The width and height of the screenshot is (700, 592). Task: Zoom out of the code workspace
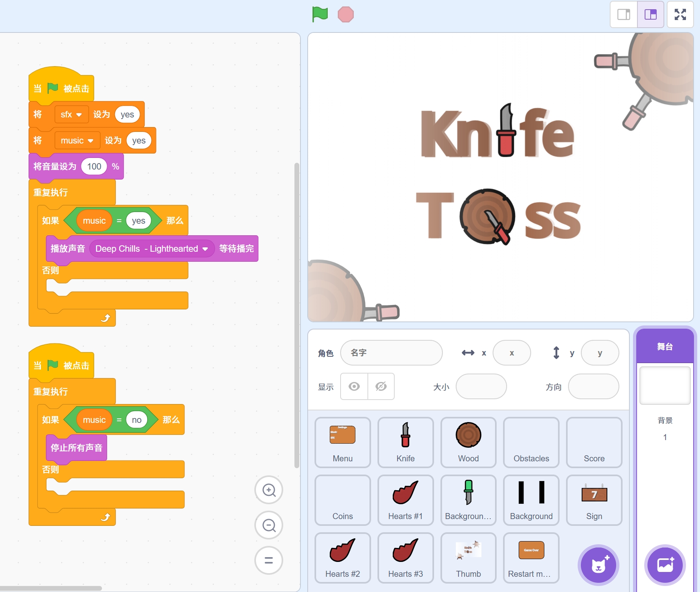click(269, 525)
